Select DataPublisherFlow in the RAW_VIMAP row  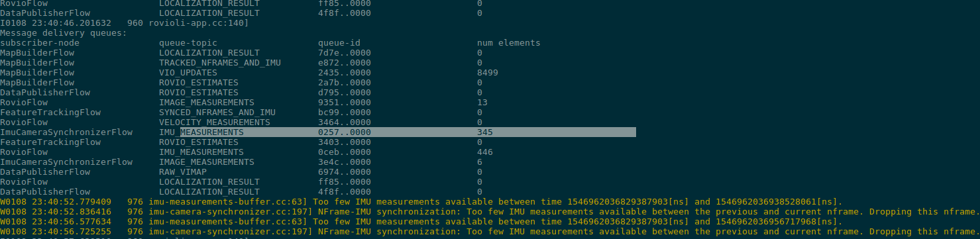[45, 172]
